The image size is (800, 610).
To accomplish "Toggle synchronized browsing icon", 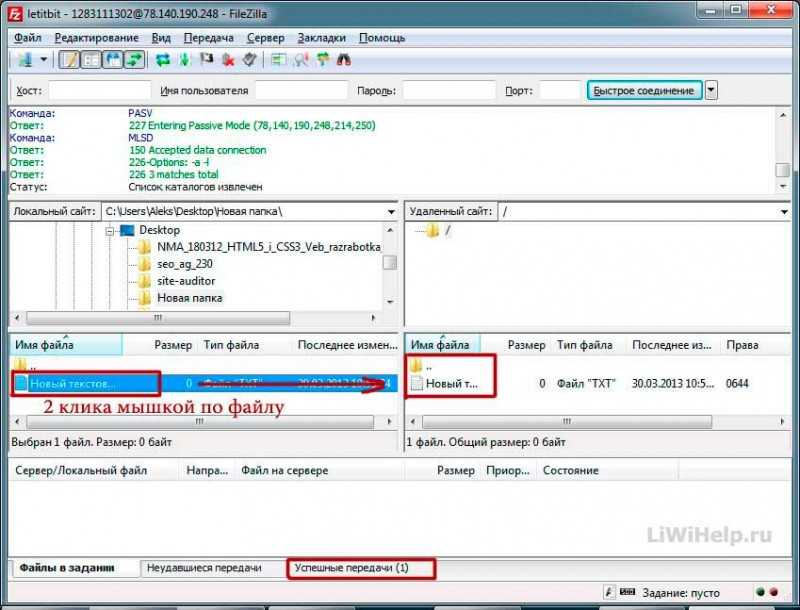I will tap(322, 60).
